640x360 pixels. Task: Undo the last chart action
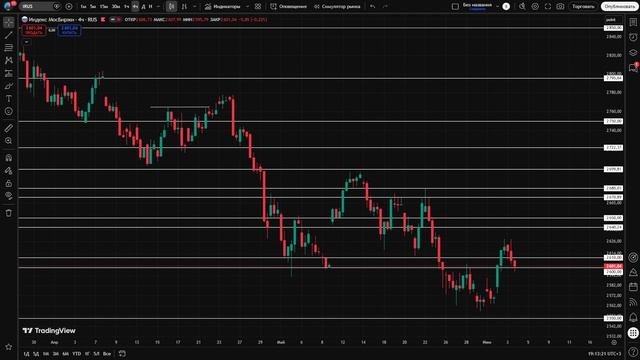click(x=373, y=7)
